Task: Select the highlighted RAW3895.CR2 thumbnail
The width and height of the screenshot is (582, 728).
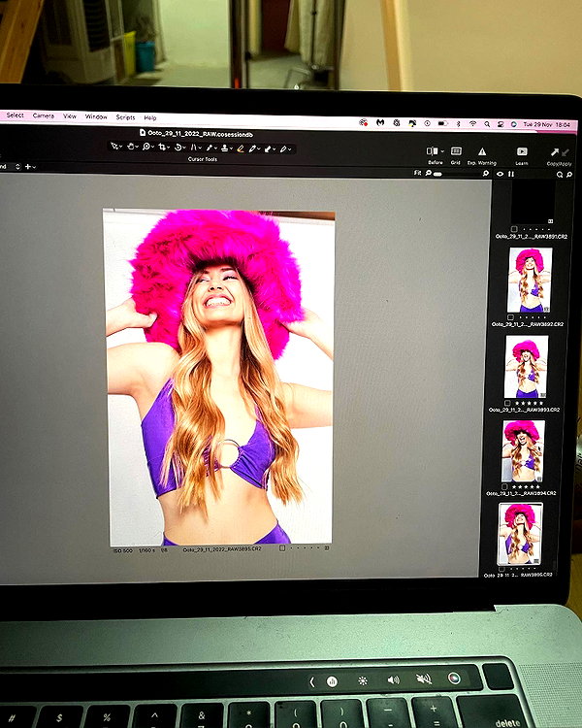Action: click(520, 534)
